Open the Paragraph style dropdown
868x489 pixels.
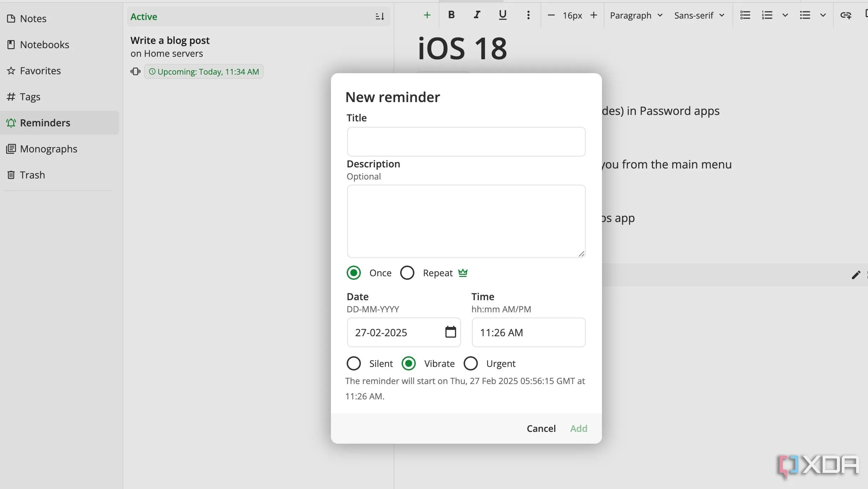click(636, 15)
